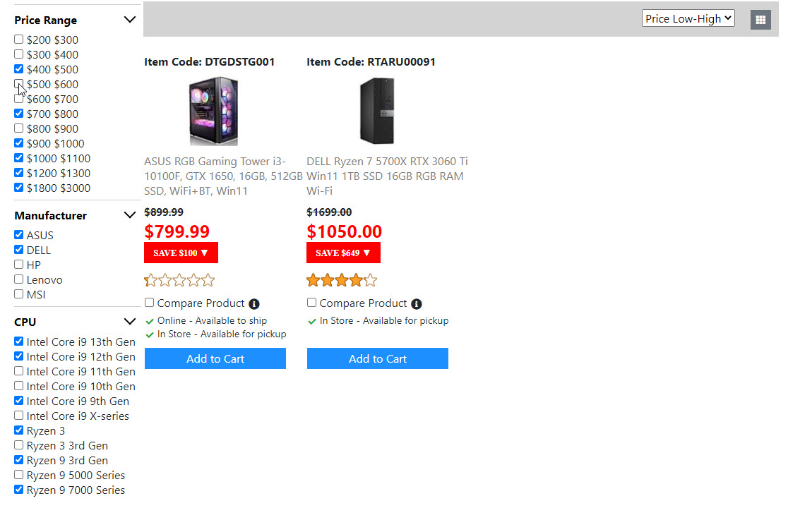
Task: Collapse the Manufacturer filter section
Action: point(129,215)
